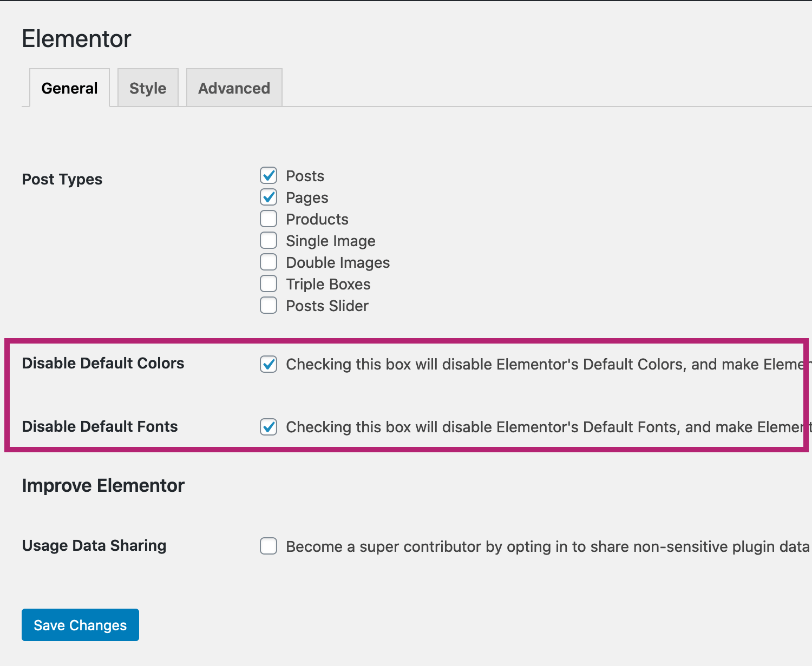Click the Usage Data Sharing row label
Screen dimensions: 812x666
tap(94, 545)
